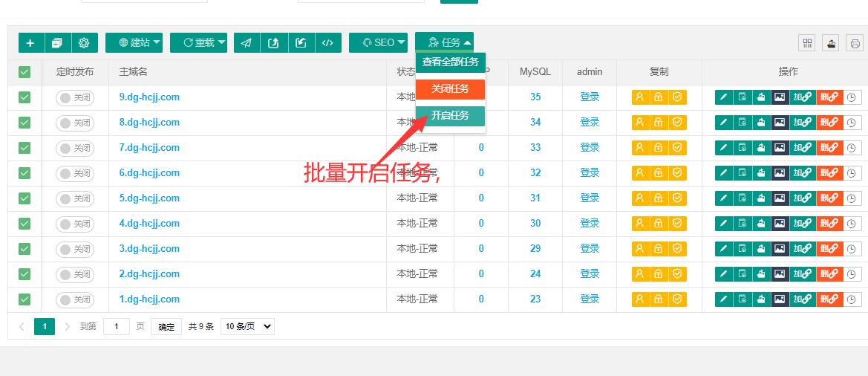This screenshot has width=868, height=376.
Task: Click the lock copy icon for 4.dg-hcjj.com
Action: pos(659,224)
